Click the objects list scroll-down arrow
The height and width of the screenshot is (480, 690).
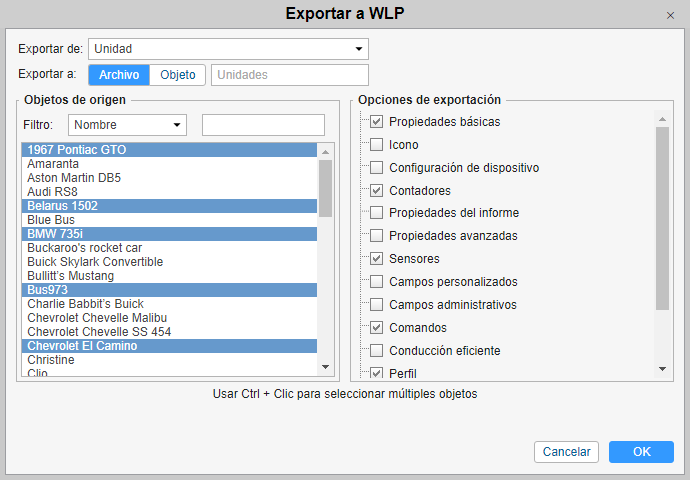click(x=326, y=367)
